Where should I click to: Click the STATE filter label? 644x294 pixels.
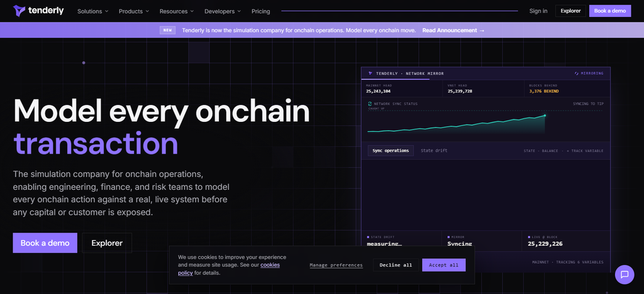coord(530,151)
